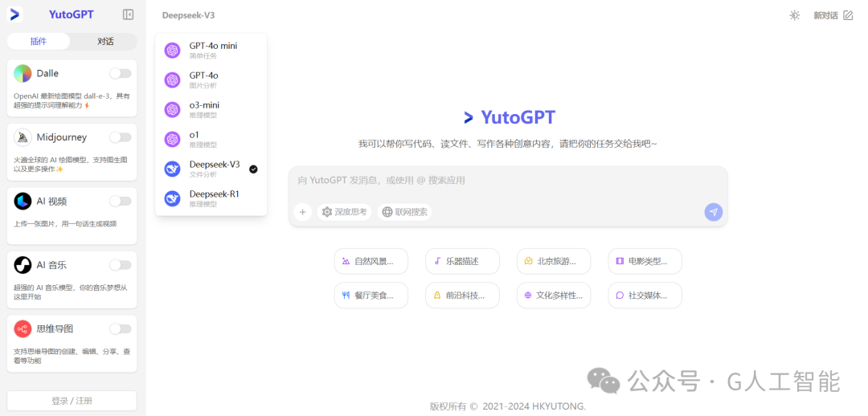Open the Deepseek-V3 model selector dropdown

188,15
